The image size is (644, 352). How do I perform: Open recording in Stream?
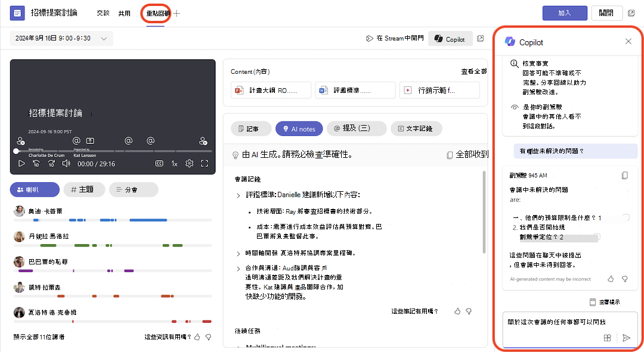[395, 38]
